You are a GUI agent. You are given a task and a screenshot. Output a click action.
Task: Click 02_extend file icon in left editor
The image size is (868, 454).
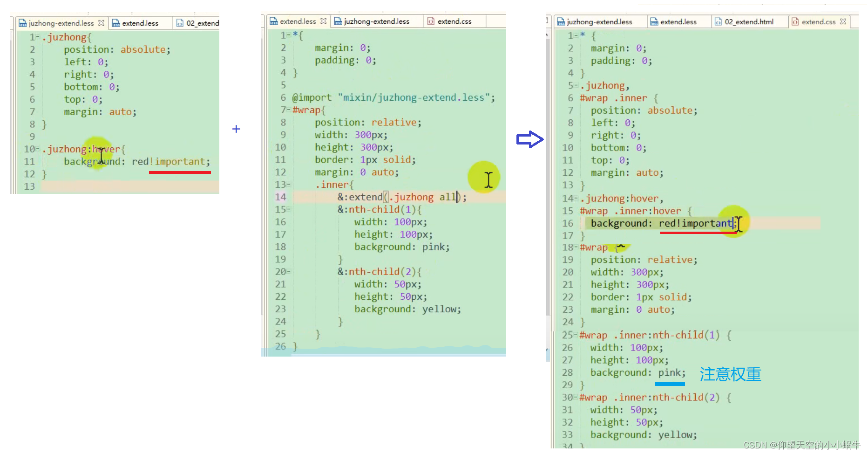pos(180,23)
